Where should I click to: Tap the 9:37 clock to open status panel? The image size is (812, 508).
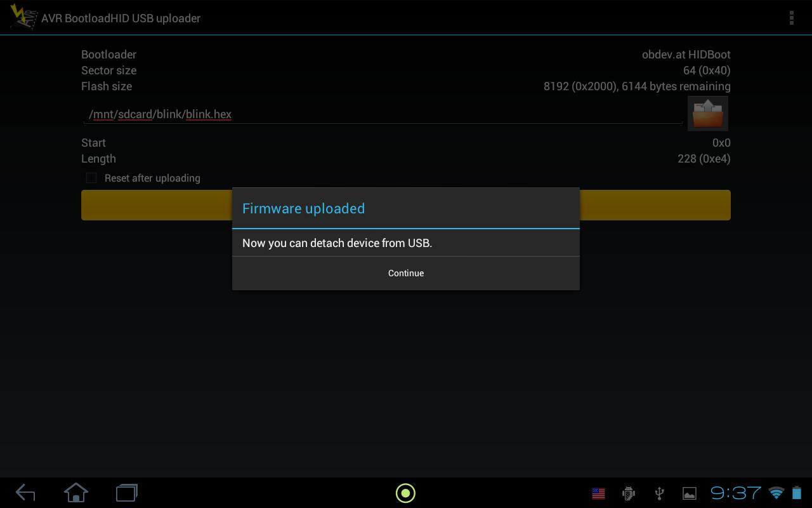[x=736, y=492]
